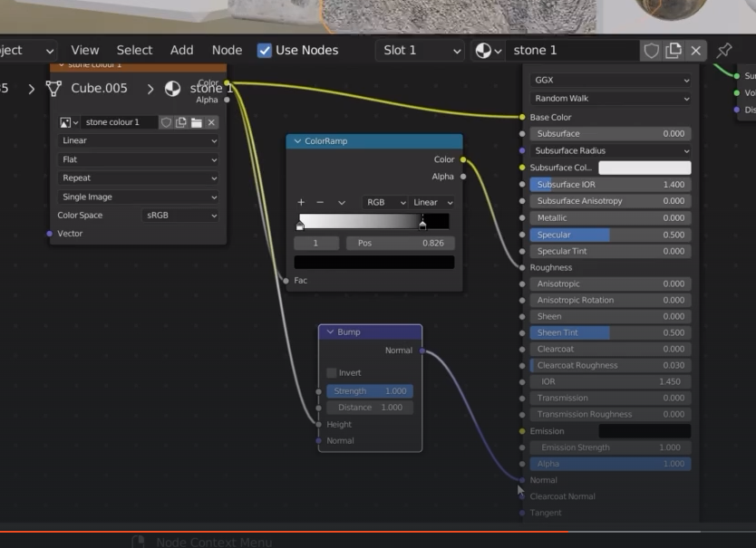Open the Random Walk subsurface method dropdown
756x548 pixels.
coord(610,99)
